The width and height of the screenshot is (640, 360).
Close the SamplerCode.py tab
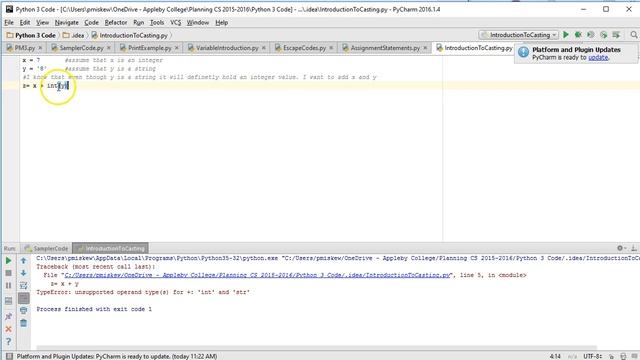109,48
